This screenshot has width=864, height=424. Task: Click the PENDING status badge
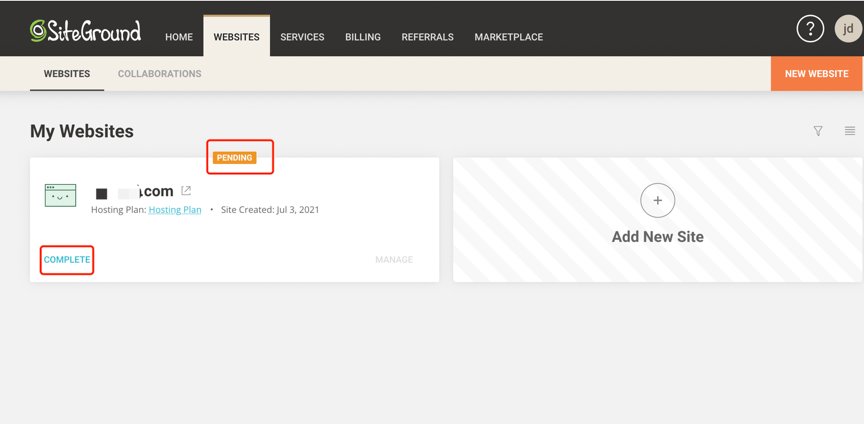click(x=235, y=158)
